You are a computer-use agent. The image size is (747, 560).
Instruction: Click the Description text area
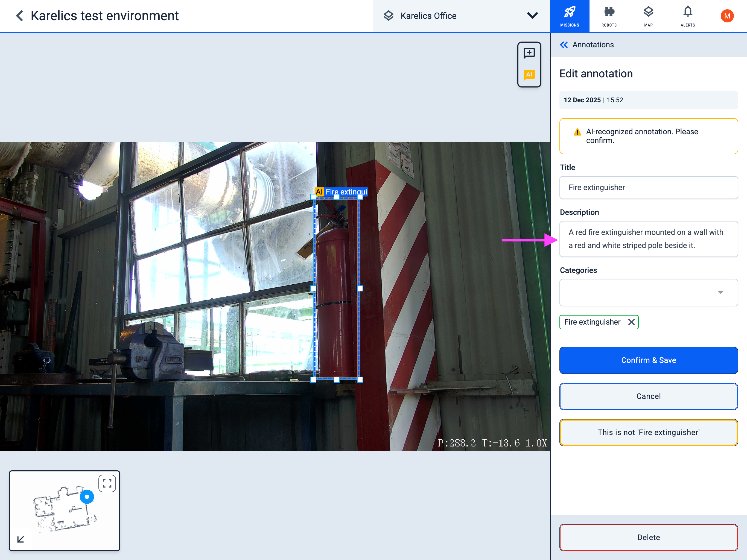pyautogui.click(x=648, y=239)
